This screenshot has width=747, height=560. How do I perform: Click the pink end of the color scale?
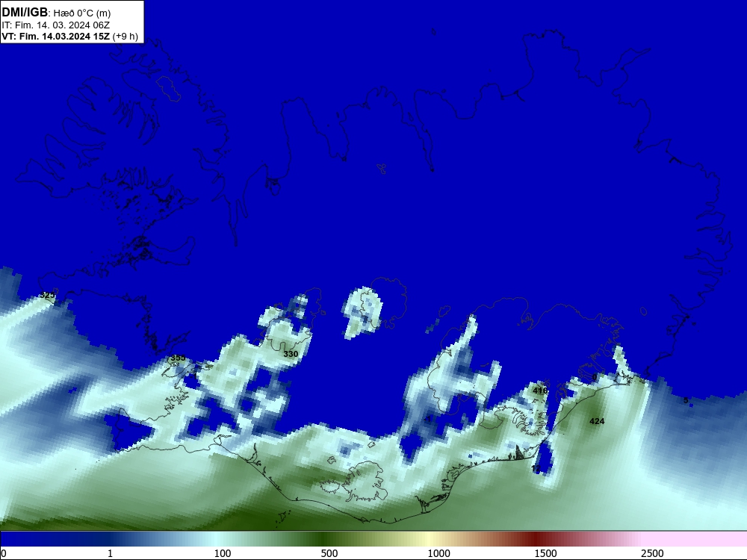pos(693,539)
